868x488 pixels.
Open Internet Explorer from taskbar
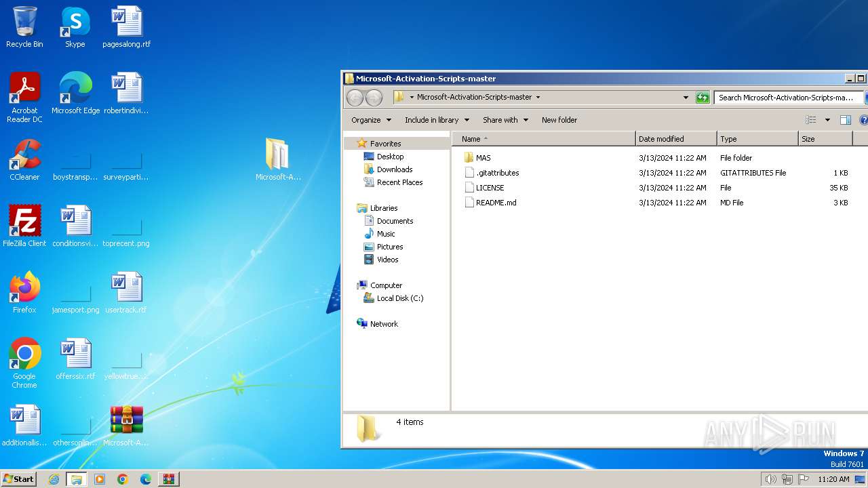click(x=54, y=479)
